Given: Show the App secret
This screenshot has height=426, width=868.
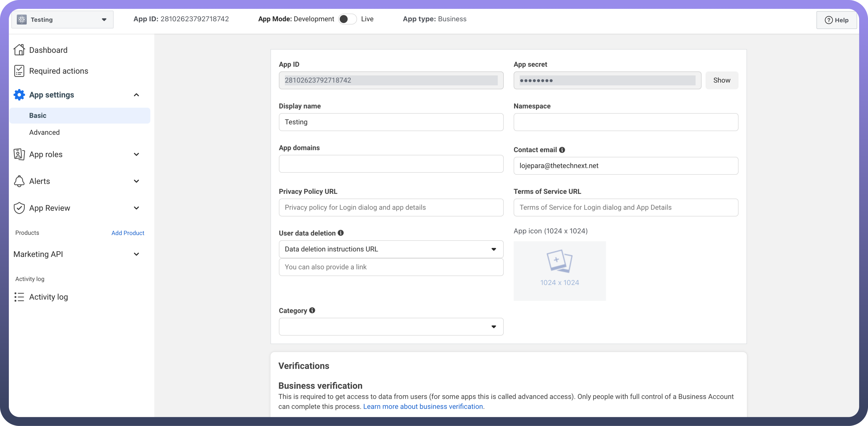Looking at the screenshot, I should (x=721, y=80).
